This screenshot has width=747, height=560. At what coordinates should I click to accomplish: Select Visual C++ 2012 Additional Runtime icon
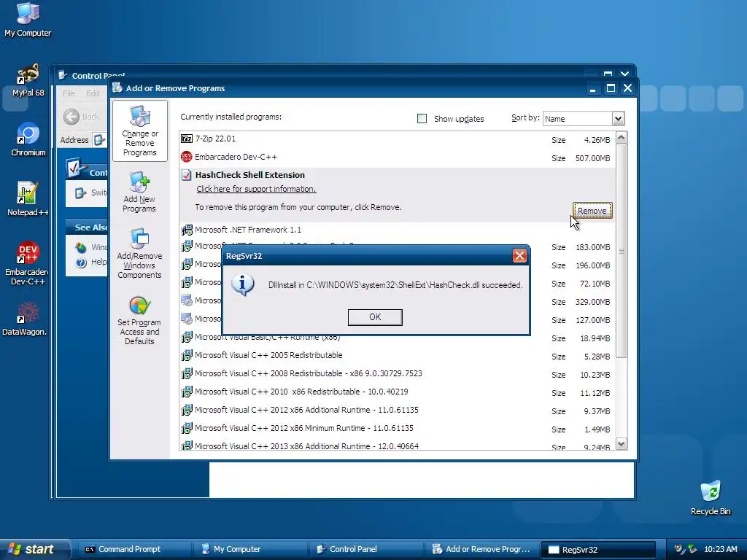(187, 410)
